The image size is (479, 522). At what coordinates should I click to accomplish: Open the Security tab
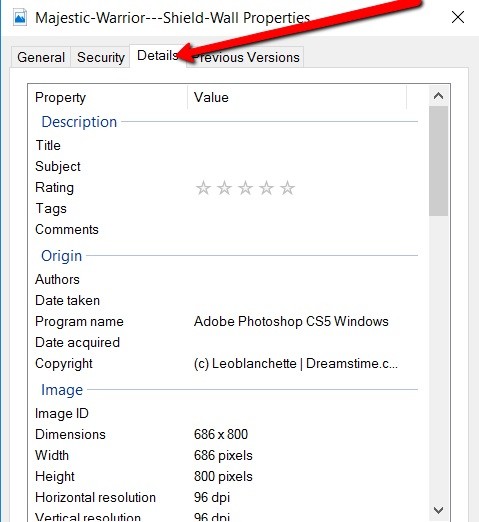click(x=101, y=57)
